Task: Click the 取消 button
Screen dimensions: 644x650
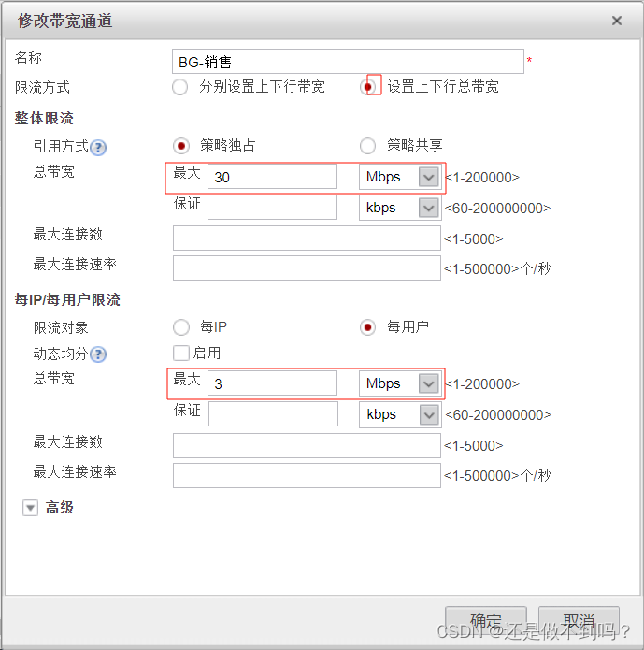Action: pyautogui.click(x=579, y=621)
